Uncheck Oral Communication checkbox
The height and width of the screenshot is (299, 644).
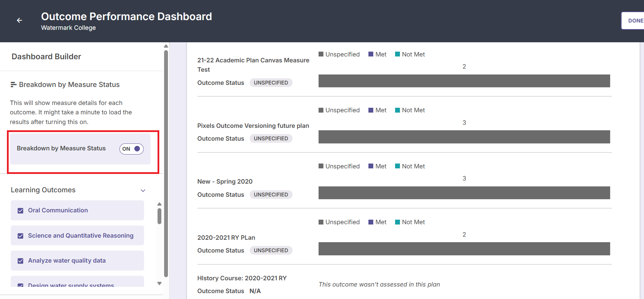click(x=20, y=211)
